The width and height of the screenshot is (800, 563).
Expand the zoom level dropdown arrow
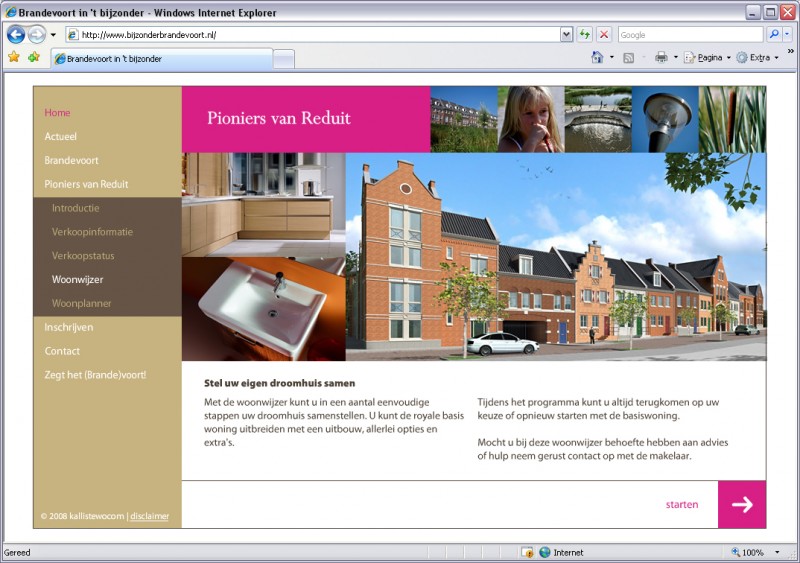point(777,553)
